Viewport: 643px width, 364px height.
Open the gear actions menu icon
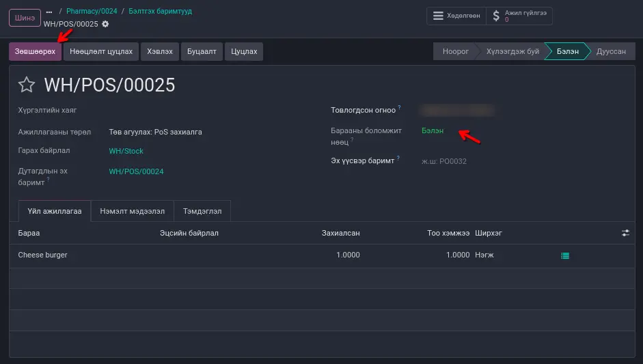105,24
